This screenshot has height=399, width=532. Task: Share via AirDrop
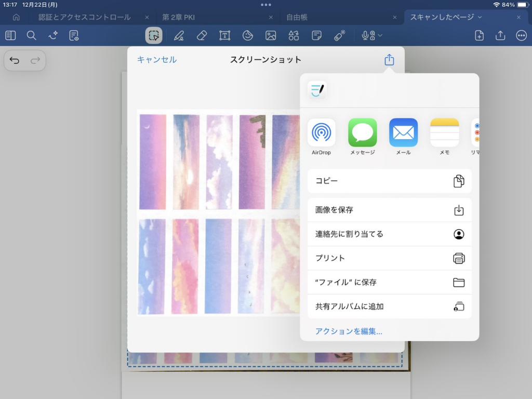322,137
